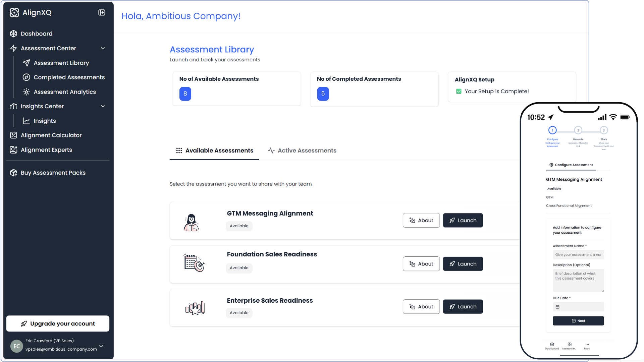Click the AlignXQ logo icon
This screenshot has width=644, height=362.
(14, 13)
